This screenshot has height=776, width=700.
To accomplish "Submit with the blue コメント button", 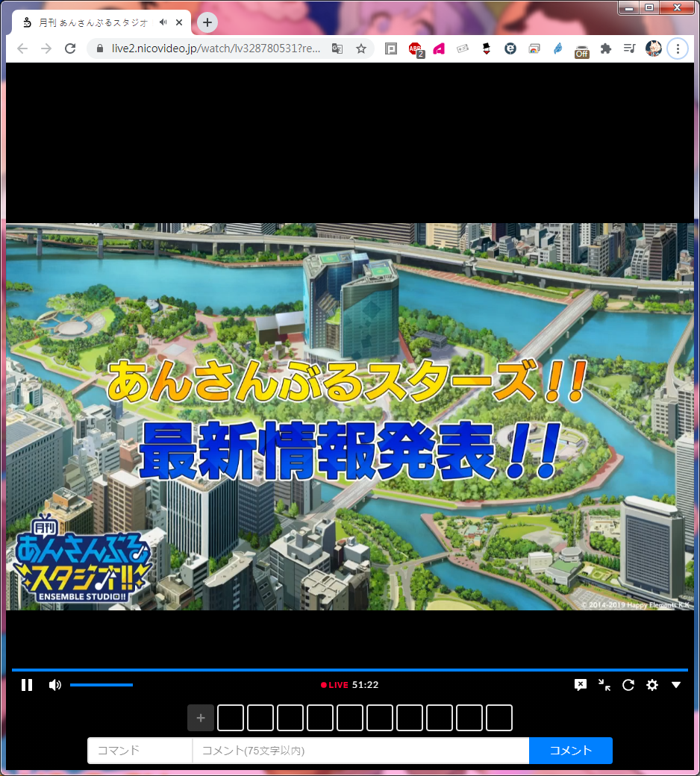I will [571, 751].
